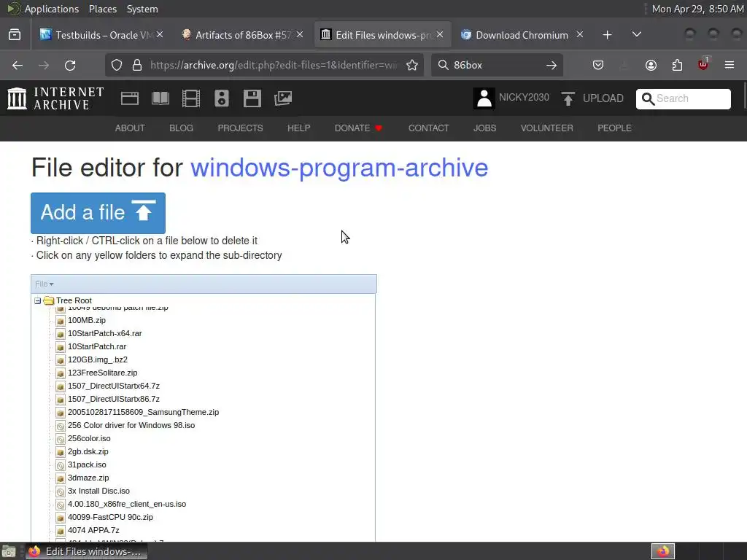The width and height of the screenshot is (747, 560).
Task: Open the System menu
Action: click(142, 9)
